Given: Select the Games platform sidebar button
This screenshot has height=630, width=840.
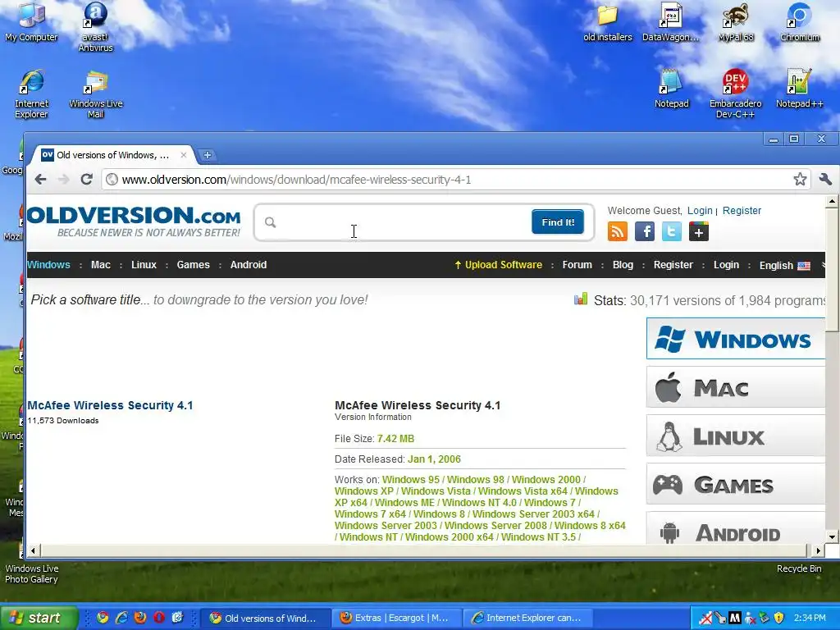Looking at the screenshot, I should (736, 484).
